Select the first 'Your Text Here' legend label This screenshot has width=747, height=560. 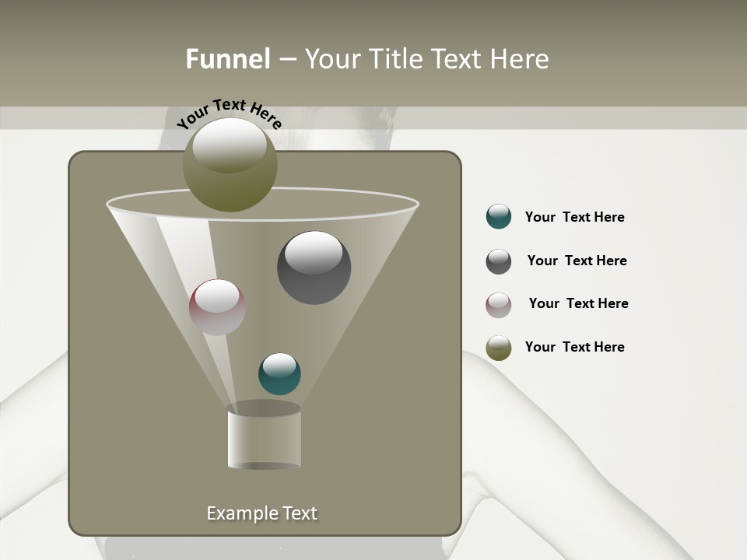pos(574,217)
